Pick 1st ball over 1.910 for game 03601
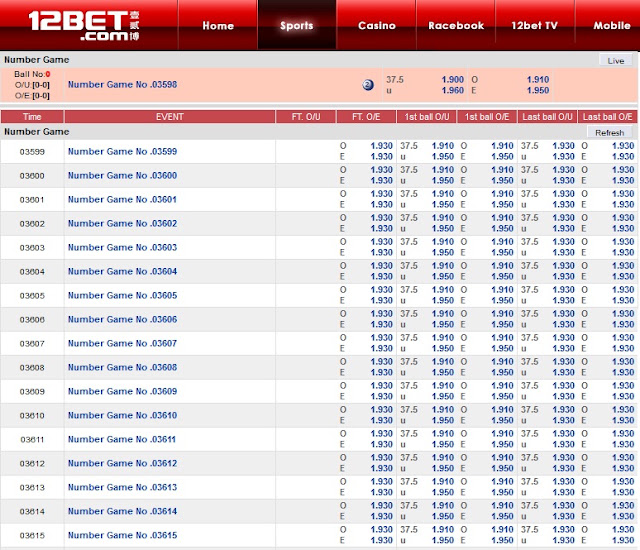640x550 pixels. [x=443, y=194]
